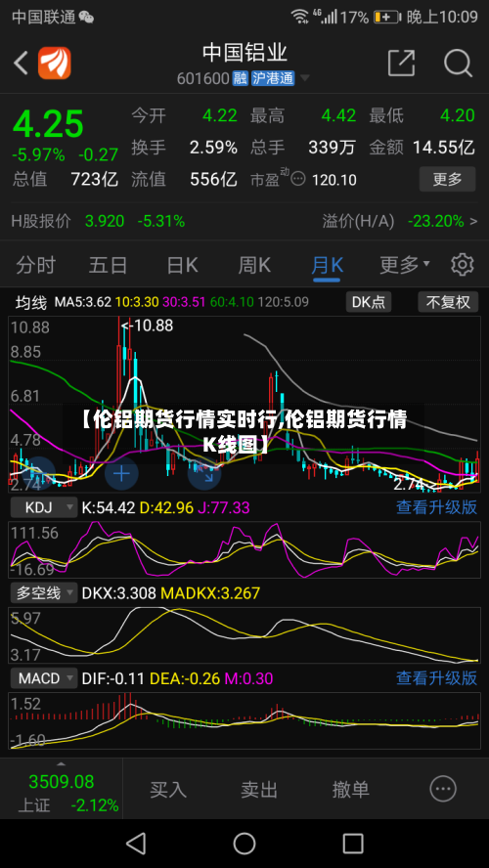The width and height of the screenshot is (489, 868).
Task: Tap the H股报价 3.920 value
Action: (x=104, y=222)
